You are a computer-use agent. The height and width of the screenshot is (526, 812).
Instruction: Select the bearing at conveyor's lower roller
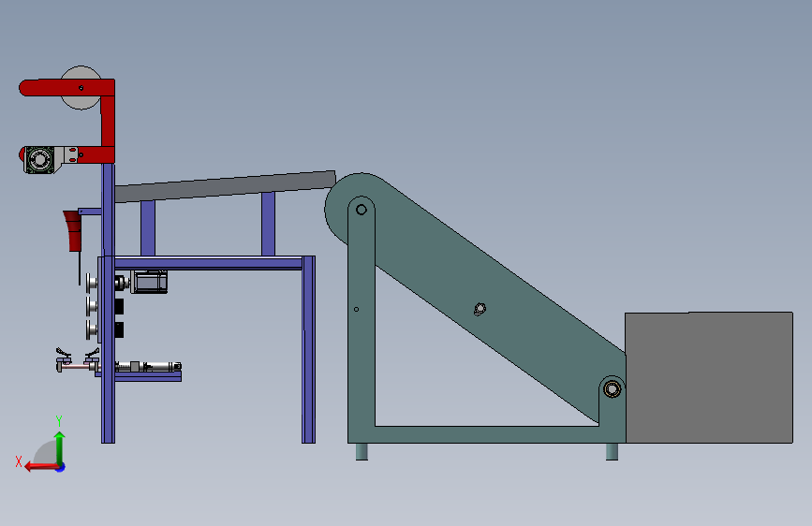(613, 388)
